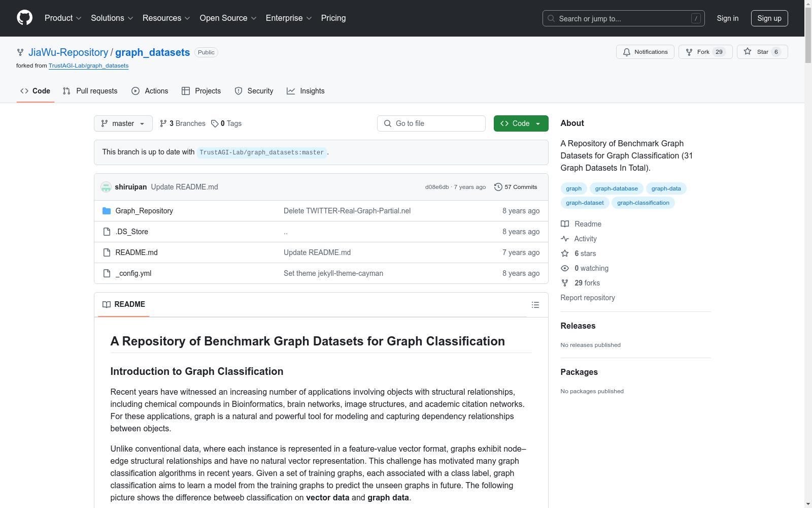Expand the Open Source menu

tap(228, 18)
